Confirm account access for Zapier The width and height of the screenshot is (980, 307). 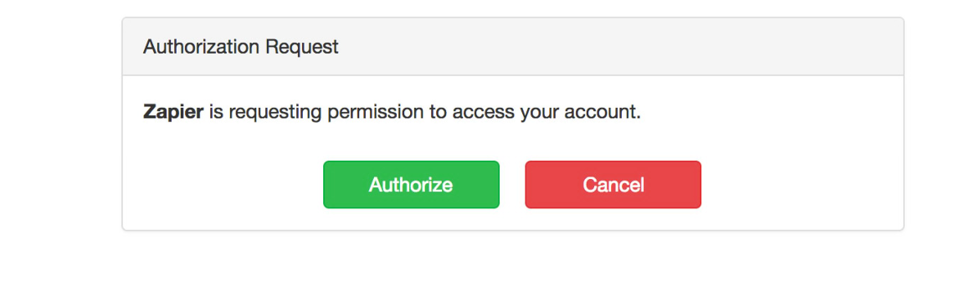(x=411, y=184)
